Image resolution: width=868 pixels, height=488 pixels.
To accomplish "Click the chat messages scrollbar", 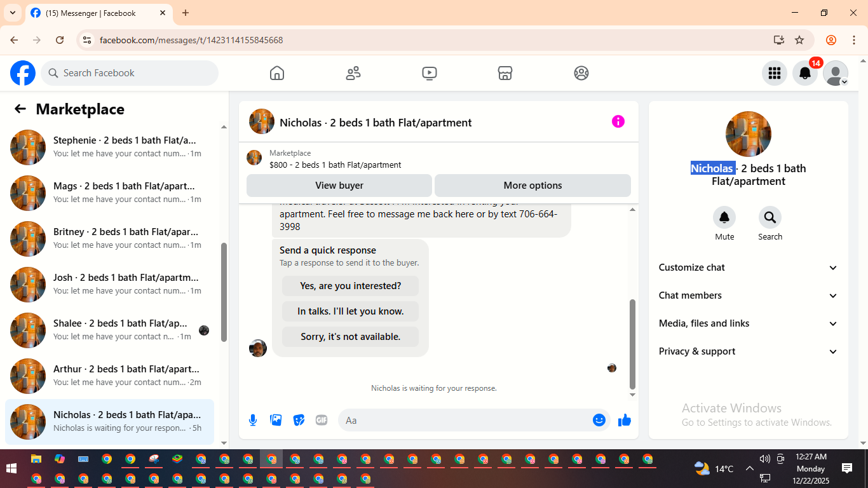I will click(632, 344).
